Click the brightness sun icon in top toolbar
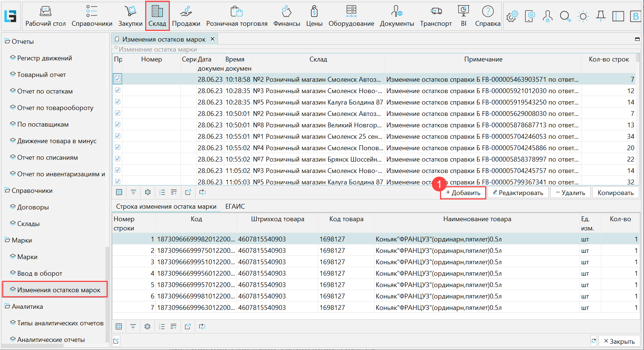 tap(583, 16)
